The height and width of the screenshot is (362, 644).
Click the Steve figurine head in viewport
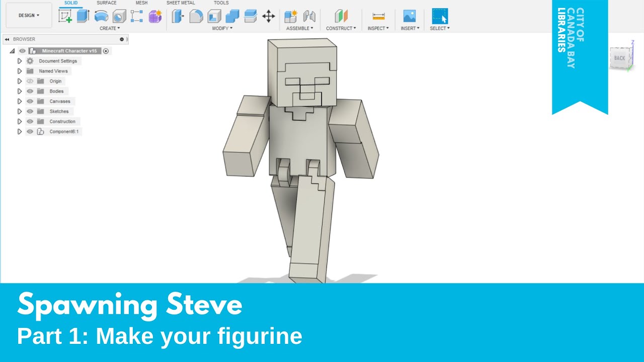(x=303, y=73)
